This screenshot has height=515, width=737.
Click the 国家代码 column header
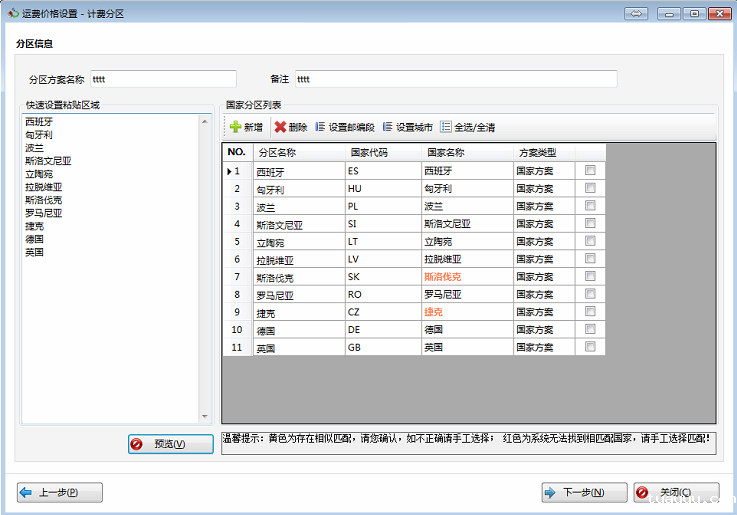click(x=384, y=152)
